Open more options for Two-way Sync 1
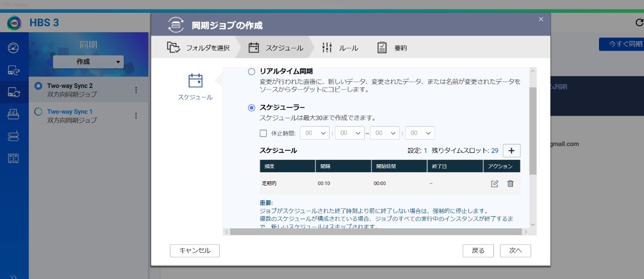The height and width of the screenshot is (279, 644). tap(136, 115)
